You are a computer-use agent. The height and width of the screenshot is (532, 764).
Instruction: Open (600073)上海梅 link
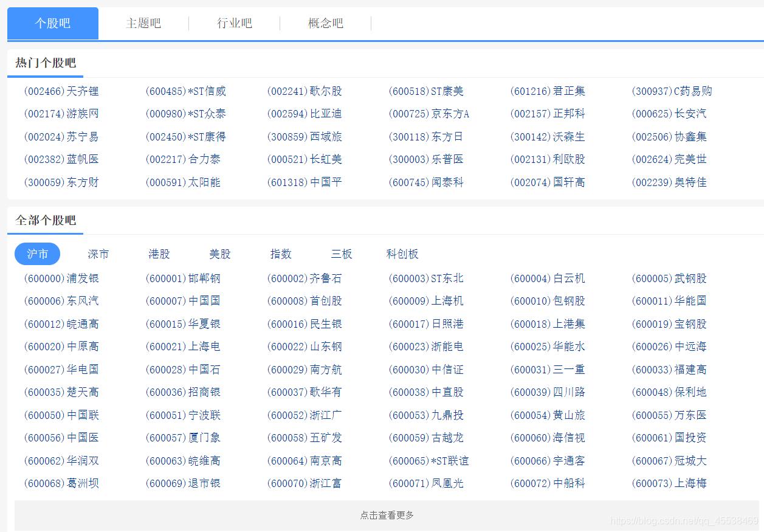click(x=669, y=483)
